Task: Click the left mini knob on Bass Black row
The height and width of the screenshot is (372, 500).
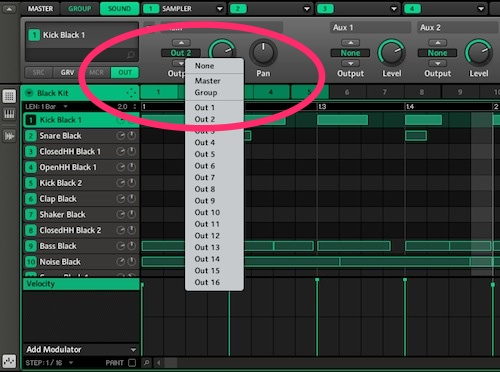Action: (x=120, y=246)
